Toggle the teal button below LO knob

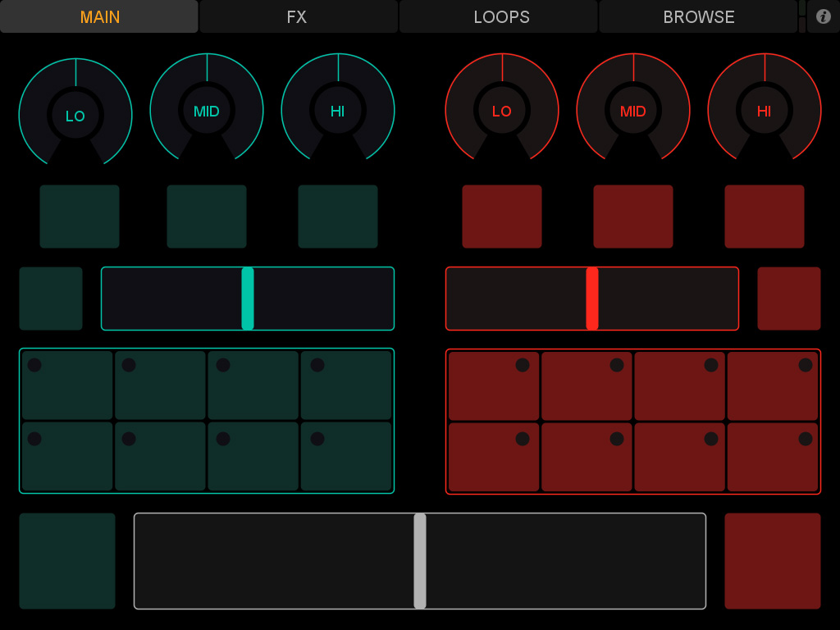coord(80,217)
